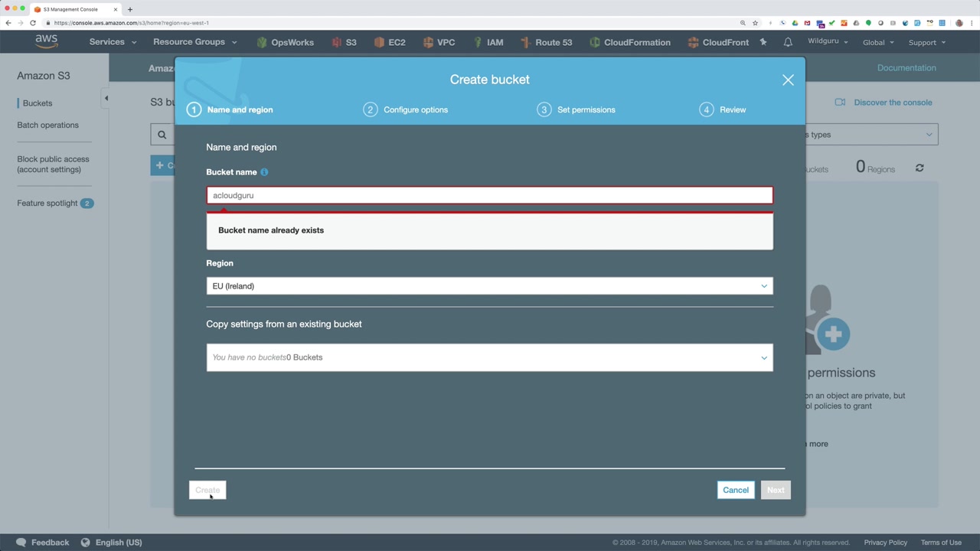Open the Documentation link
The width and height of the screenshot is (980, 551).
906,68
